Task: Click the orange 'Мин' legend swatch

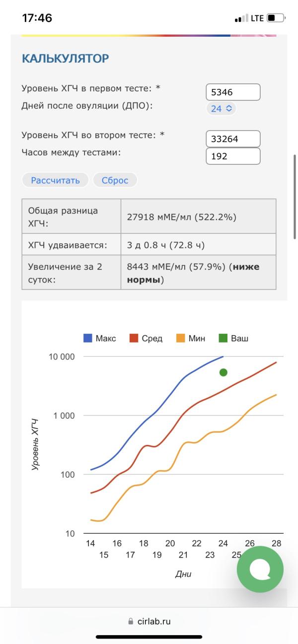Action: click(181, 339)
